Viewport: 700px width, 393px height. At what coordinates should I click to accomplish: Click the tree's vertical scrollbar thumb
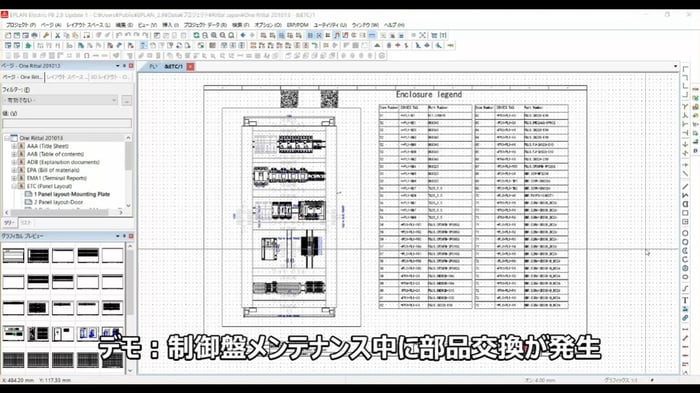(129, 155)
